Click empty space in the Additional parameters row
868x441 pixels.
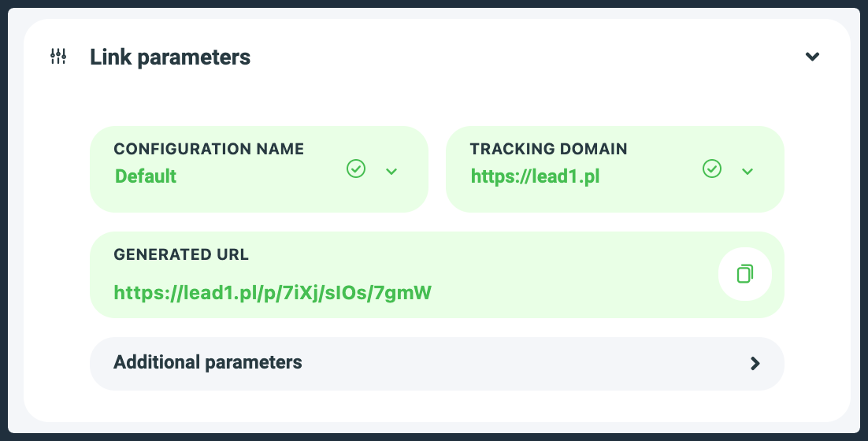coord(520,363)
